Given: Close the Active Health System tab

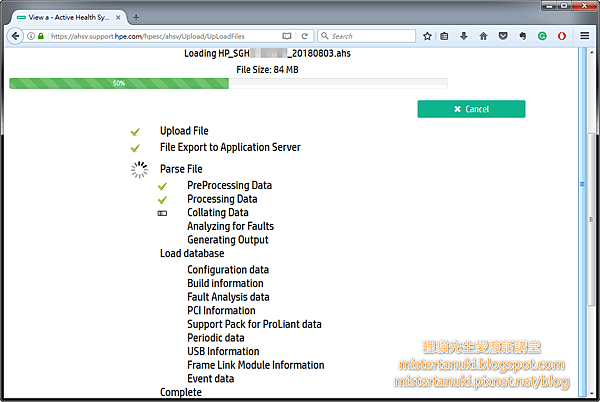Looking at the screenshot, I should 118,17.
